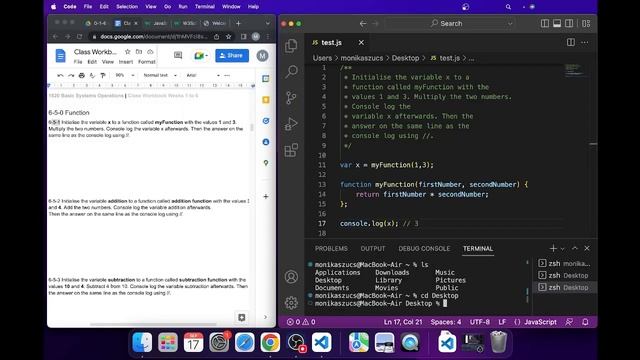Expand Docs toolbar more options ellipsis
Viewport: 640px width, 360px height.
[227, 76]
